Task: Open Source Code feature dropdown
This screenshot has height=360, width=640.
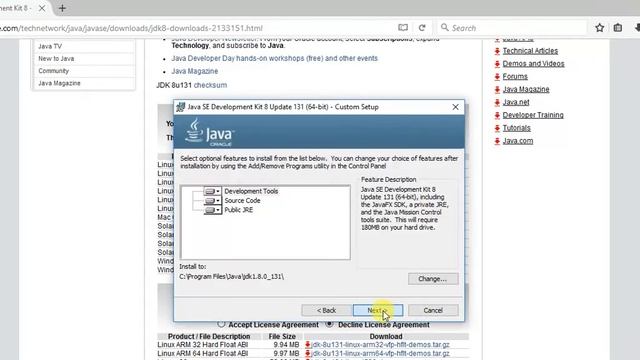Action: [x=213, y=200]
